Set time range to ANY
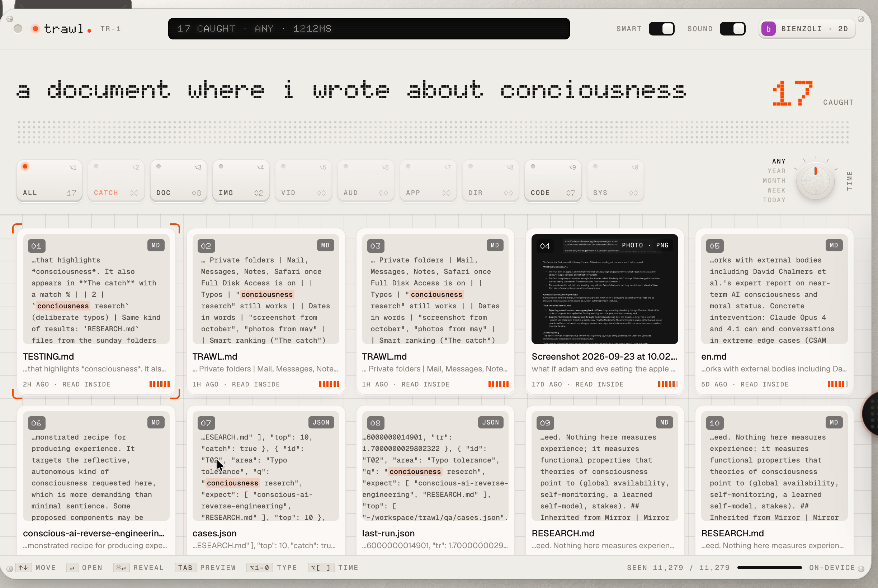 point(779,161)
